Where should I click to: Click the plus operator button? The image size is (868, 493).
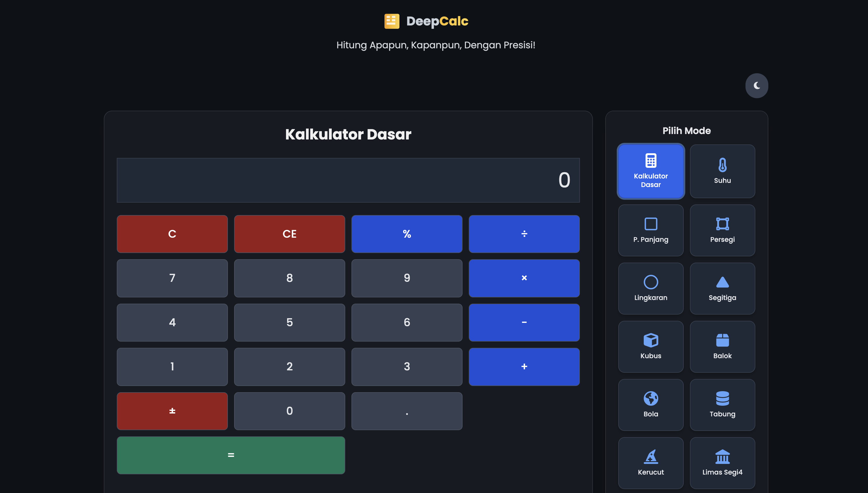524,367
